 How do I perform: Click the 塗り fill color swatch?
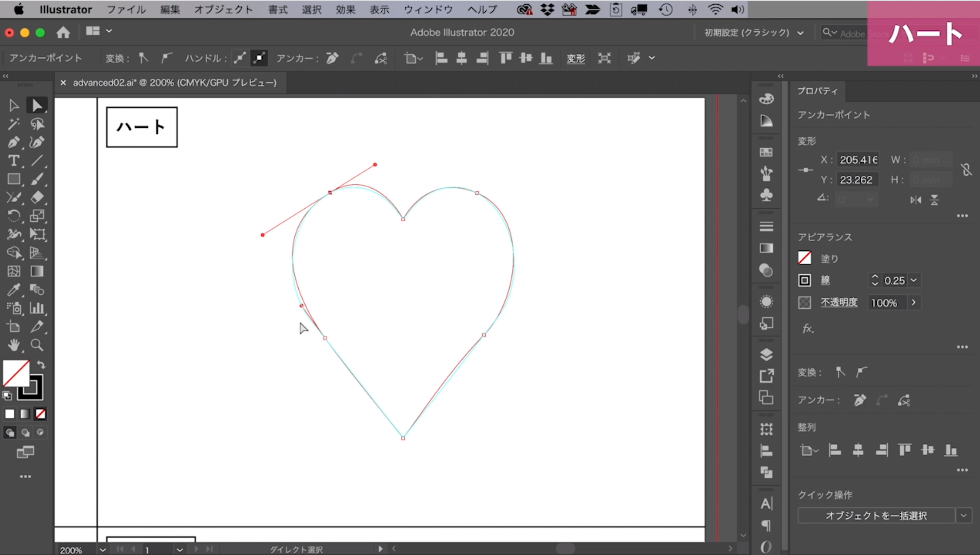pyautogui.click(x=805, y=258)
